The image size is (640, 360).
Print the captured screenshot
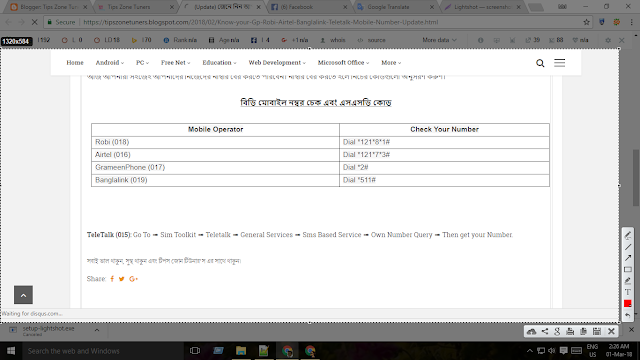pos(570,331)
